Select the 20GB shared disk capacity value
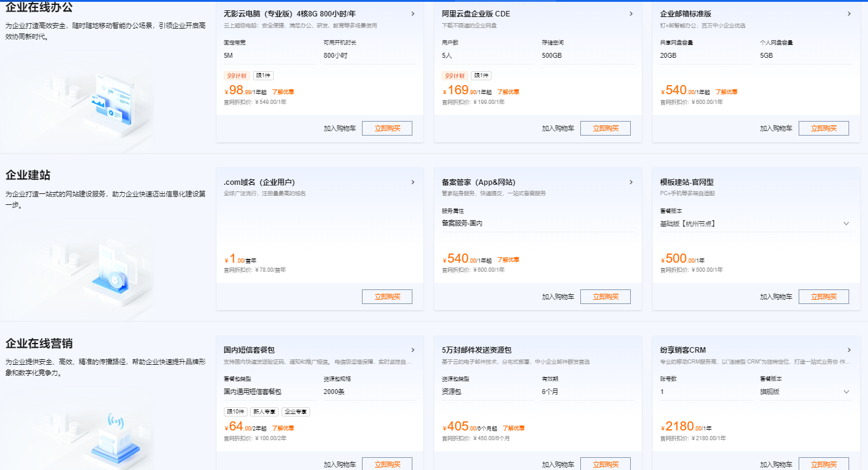 click(x=668, y=55)
